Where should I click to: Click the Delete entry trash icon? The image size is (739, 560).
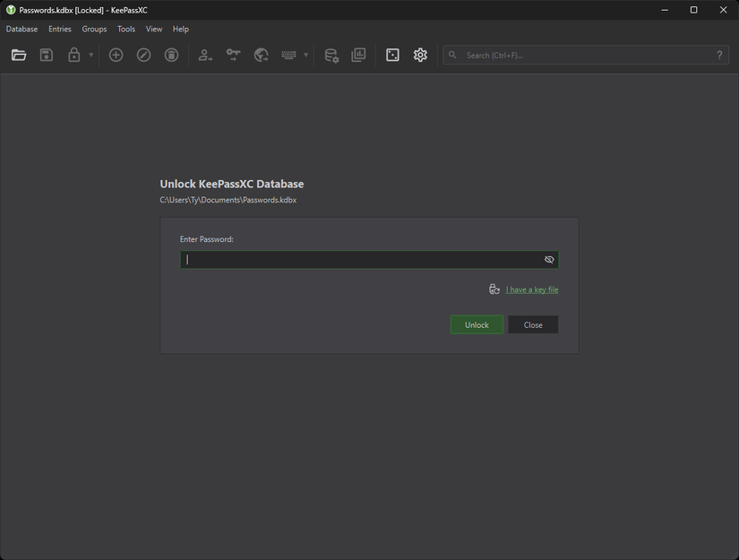pos(170,55)
